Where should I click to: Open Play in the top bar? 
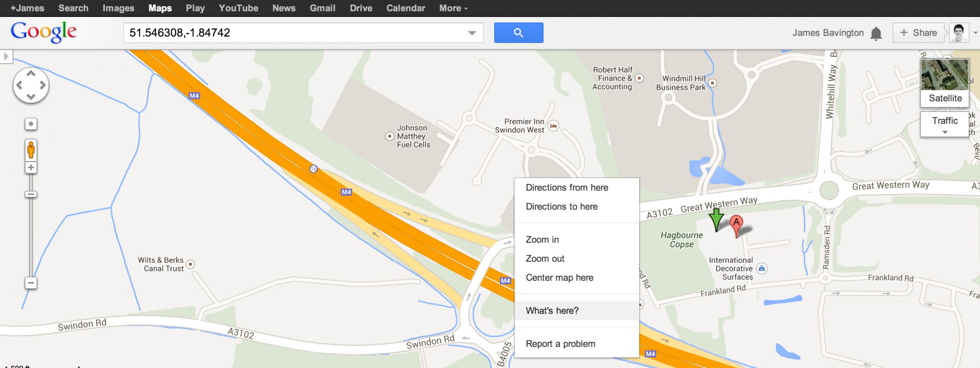tap(195, 8)
